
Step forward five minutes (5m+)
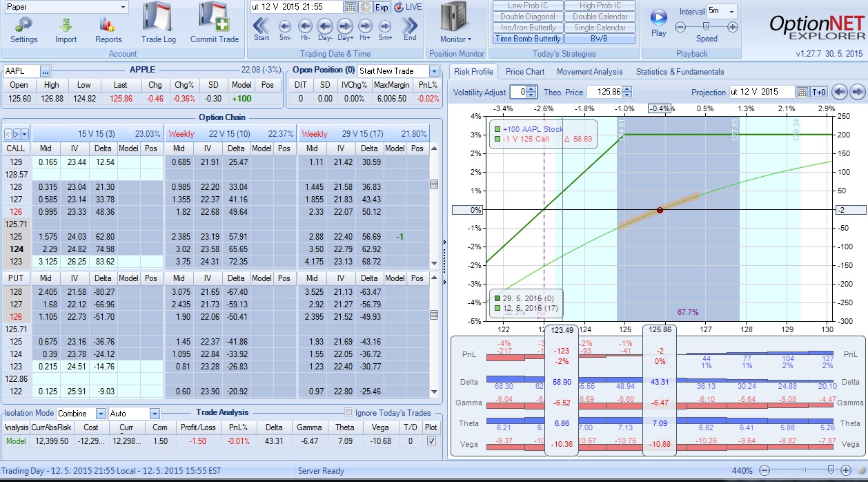click(386, 26)
